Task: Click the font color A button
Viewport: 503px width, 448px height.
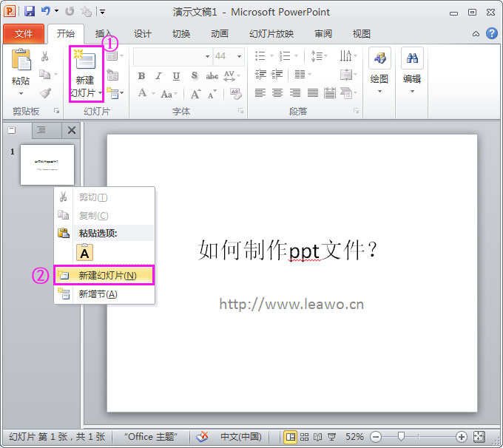Action: (143, 93)
